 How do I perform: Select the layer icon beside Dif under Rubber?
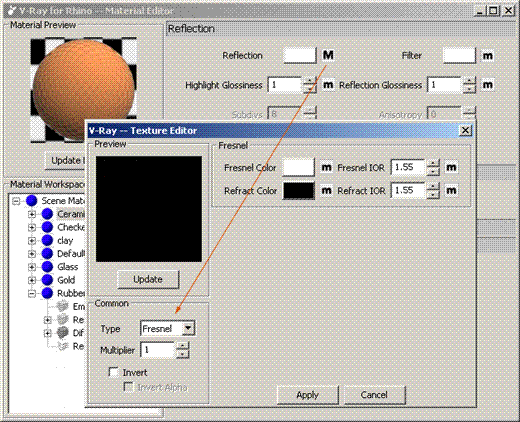tap(62, 333)
